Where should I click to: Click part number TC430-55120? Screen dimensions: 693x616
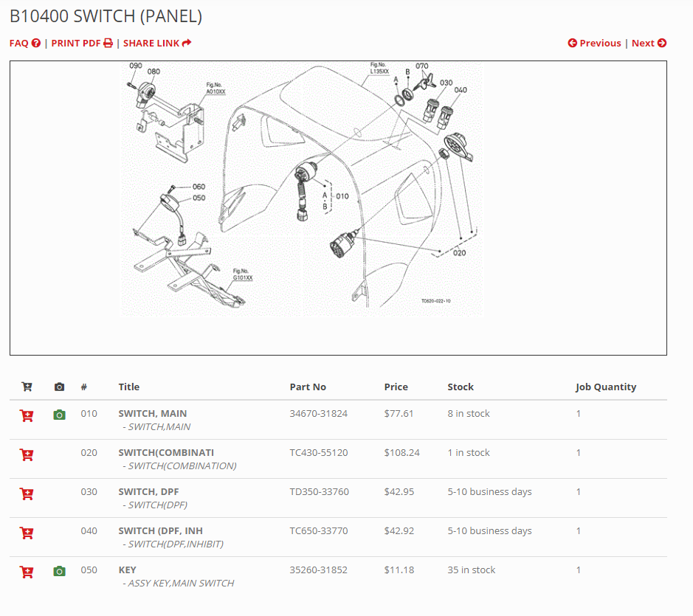(318, 453)
